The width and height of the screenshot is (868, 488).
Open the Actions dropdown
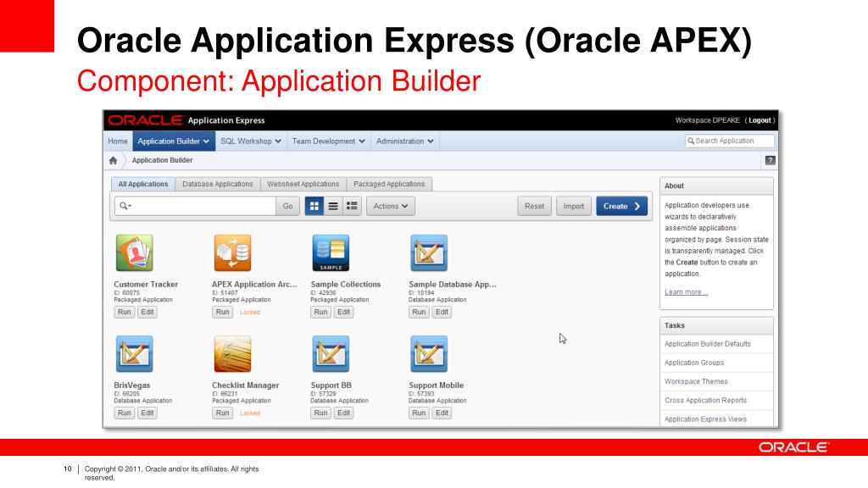tap(390, 207)
